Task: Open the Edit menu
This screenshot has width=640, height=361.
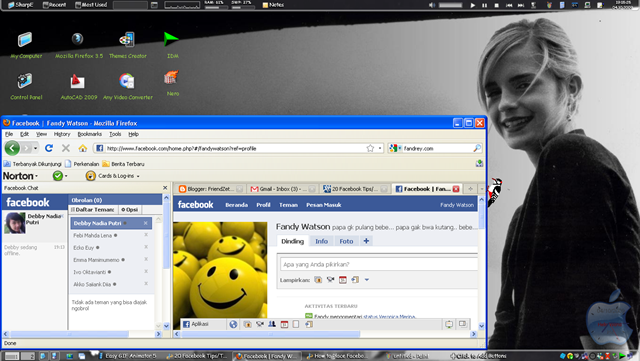Action: 24,134
